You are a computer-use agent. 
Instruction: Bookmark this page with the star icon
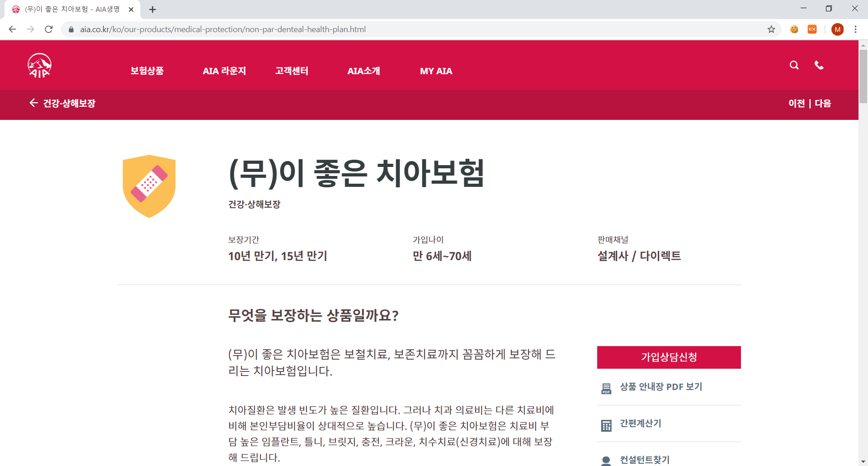pos(771,29)
